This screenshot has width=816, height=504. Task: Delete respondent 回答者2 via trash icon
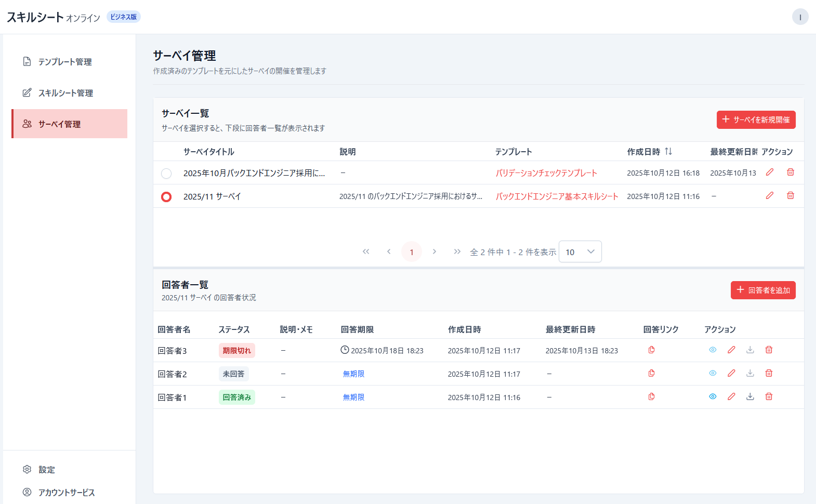[769, 373]
